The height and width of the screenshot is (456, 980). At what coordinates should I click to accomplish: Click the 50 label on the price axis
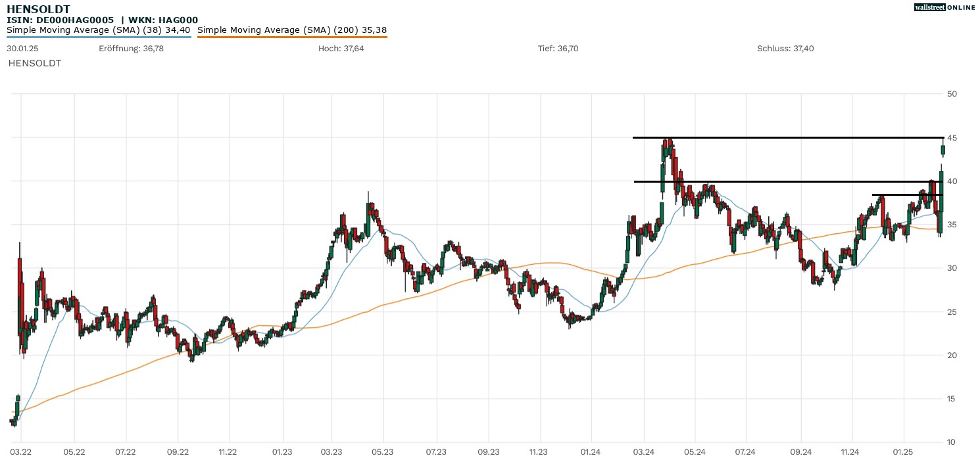tap(951, 94)
